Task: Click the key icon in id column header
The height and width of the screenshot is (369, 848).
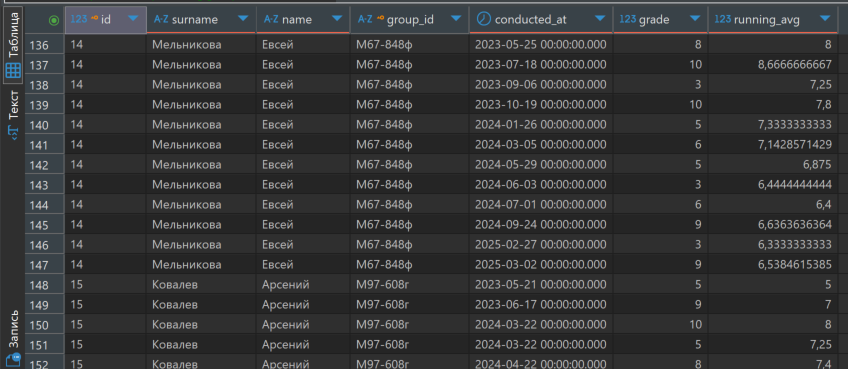Action: tap(95, 19)
